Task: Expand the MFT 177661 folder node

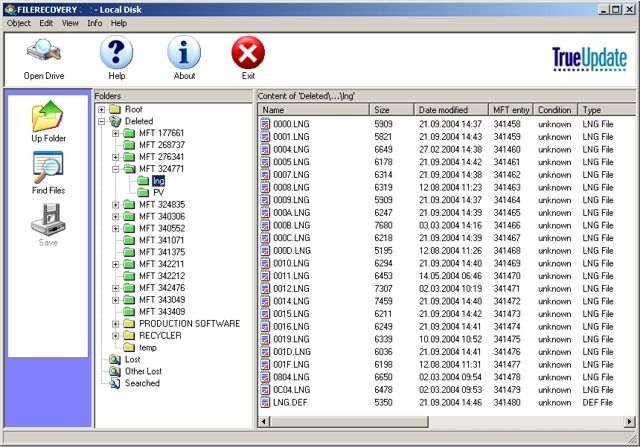Action: 116,133
